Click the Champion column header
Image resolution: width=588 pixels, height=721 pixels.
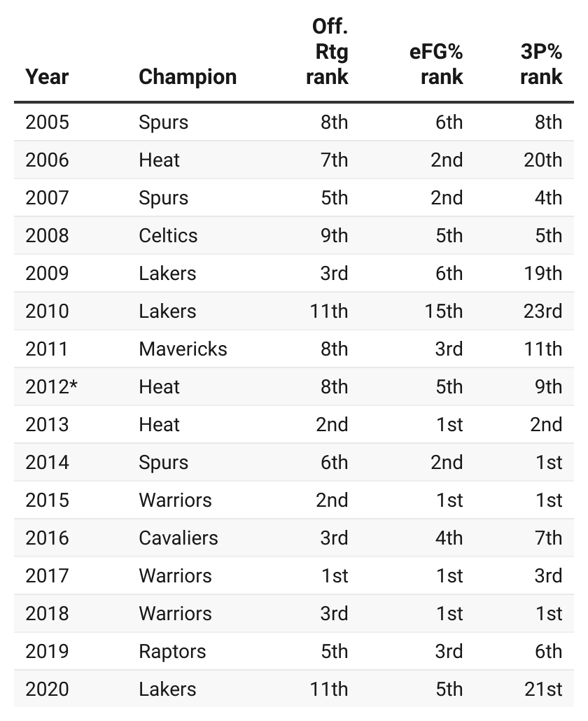coord(188,76)
